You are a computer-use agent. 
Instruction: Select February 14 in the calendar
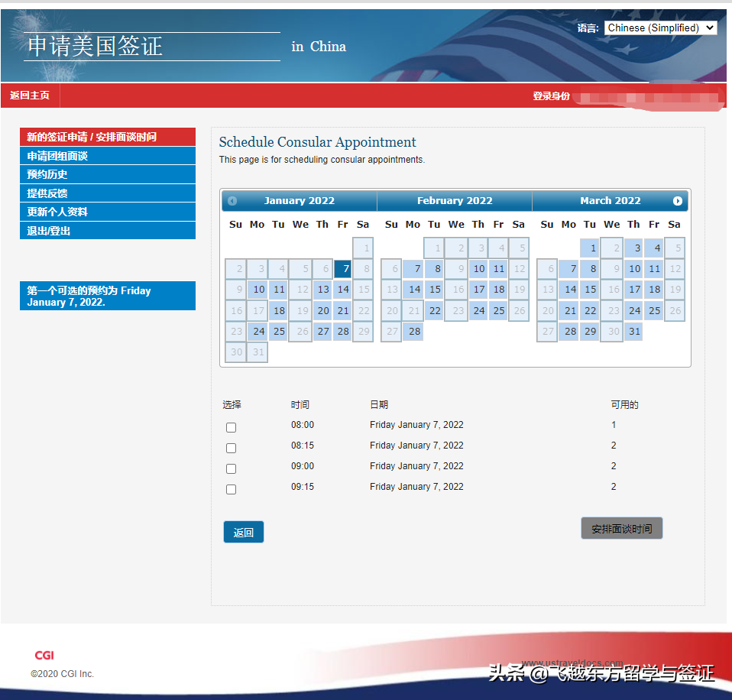coord(413,290)
